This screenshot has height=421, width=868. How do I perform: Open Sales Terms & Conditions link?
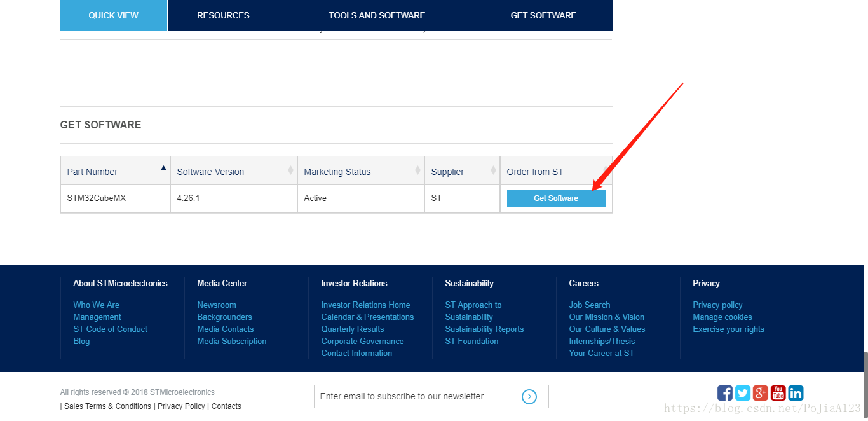pyautogui.click(x=108, y=406)
